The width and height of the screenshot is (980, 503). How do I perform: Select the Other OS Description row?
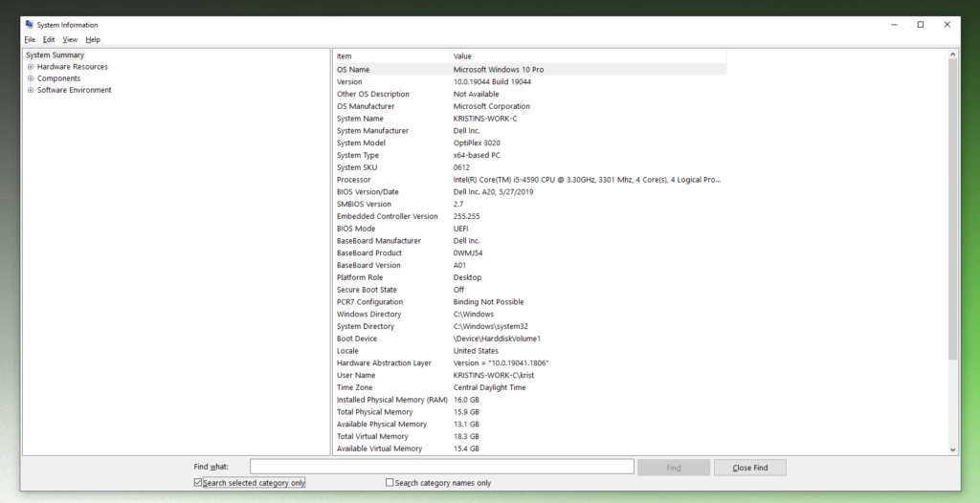click(x=530, y=94)
